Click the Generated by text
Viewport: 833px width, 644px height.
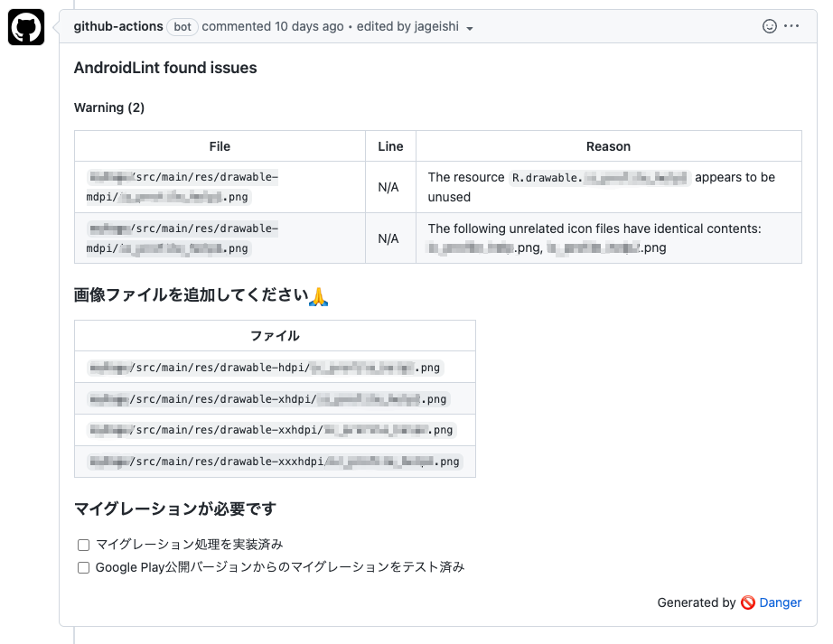(696, 602)
